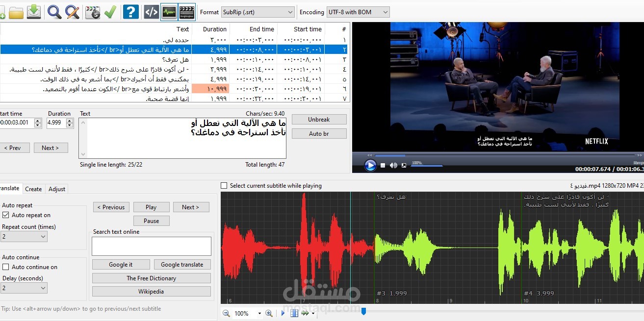Select subtitle row 3 'هل تعرف؟'

175,59
